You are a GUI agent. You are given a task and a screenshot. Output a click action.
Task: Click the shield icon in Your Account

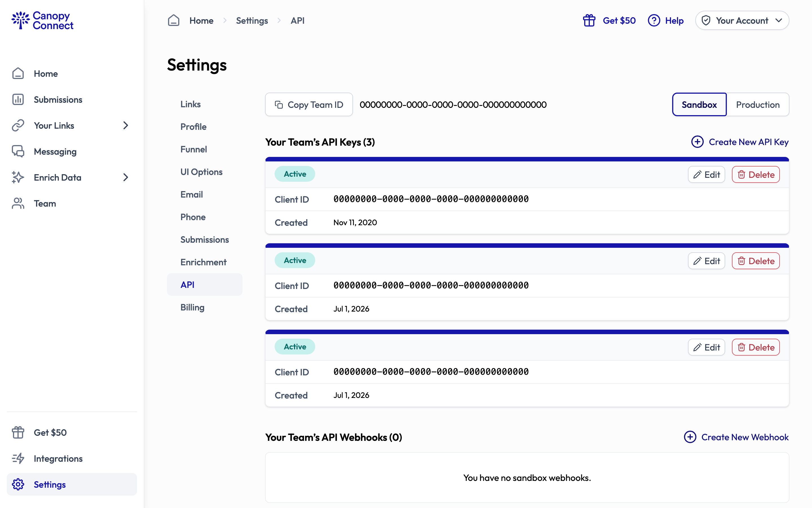(x=706, y=21)
